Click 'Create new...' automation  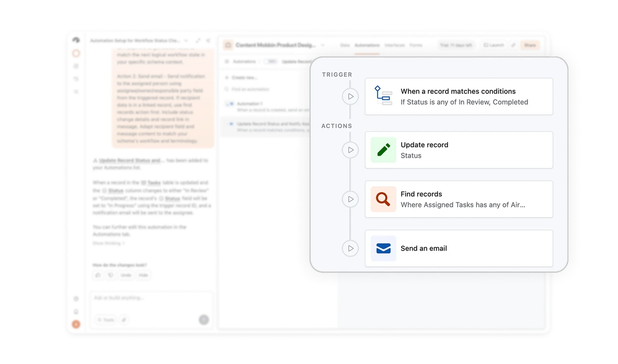coord(241,78)
